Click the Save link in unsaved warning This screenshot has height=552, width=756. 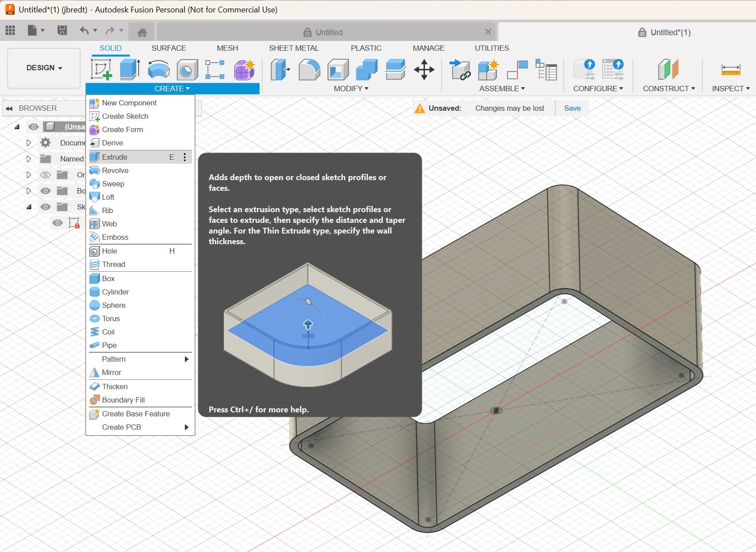(572, 108)
